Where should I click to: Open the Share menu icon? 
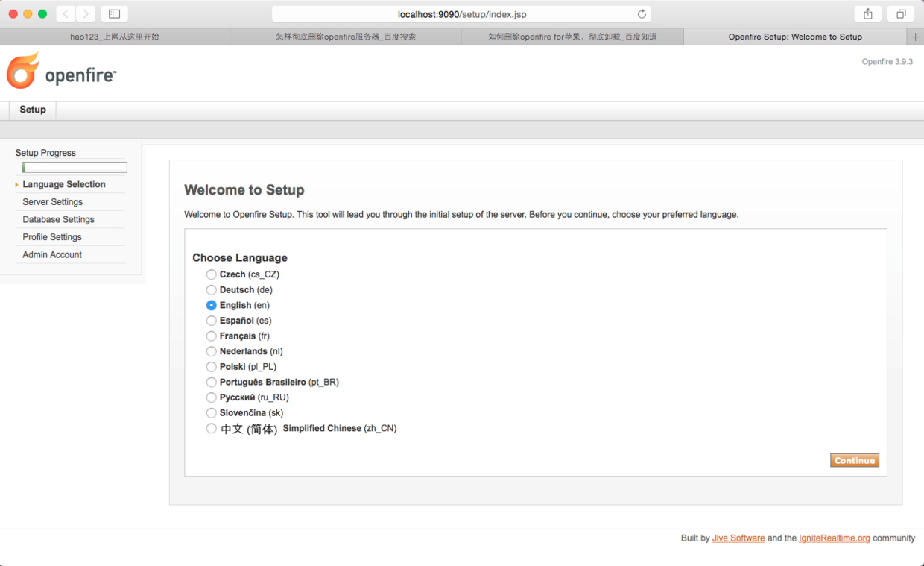point(868,14)
